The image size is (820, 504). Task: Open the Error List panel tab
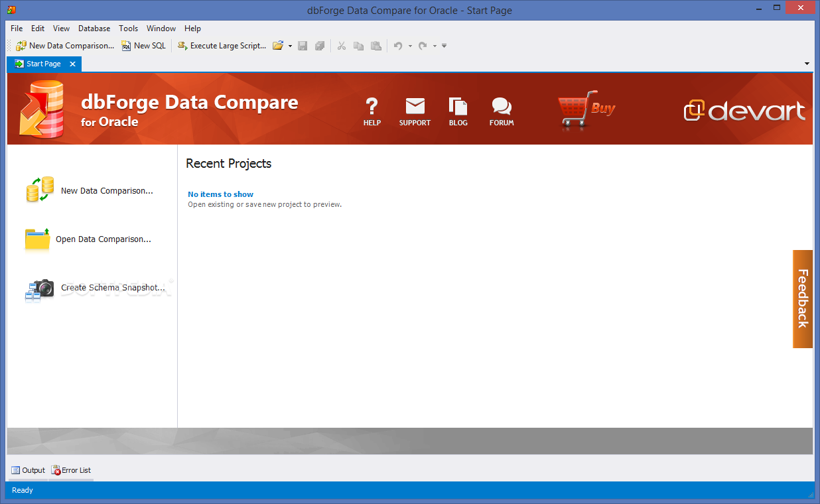pos(71,470)
